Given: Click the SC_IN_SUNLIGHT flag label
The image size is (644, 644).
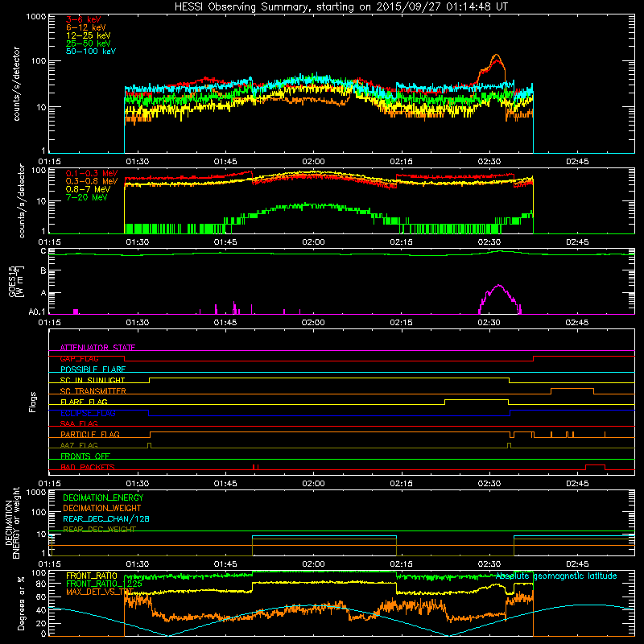Looking at the screenshot, I should [93, 380].
